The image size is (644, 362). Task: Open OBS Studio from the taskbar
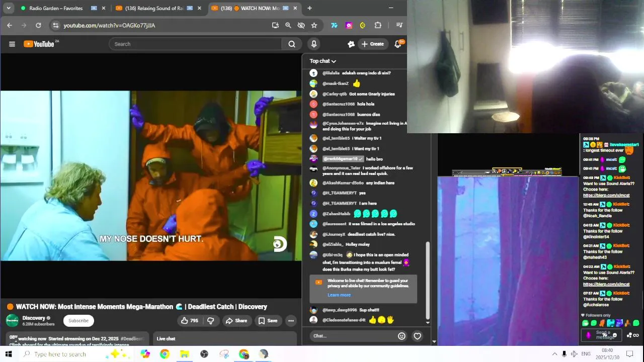204,354
